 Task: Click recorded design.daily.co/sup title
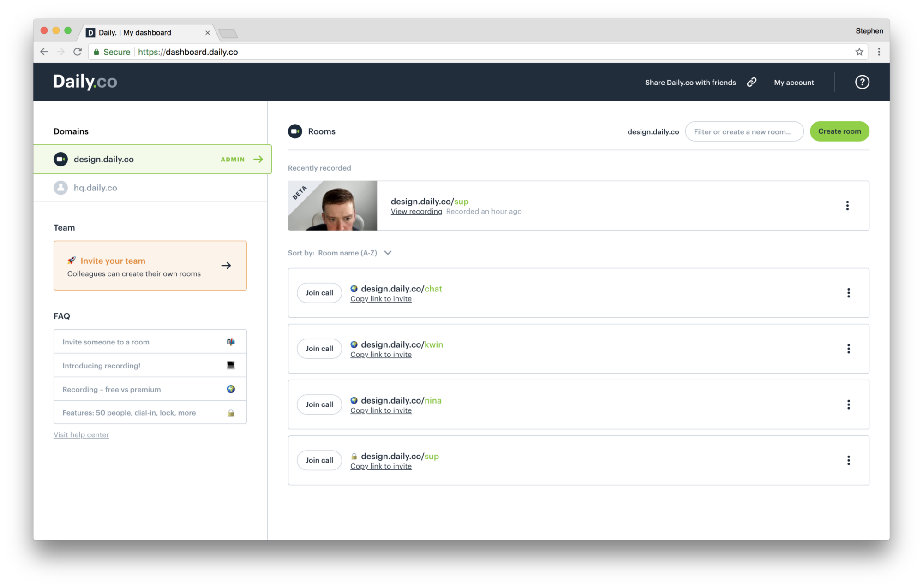pos(430,202)
